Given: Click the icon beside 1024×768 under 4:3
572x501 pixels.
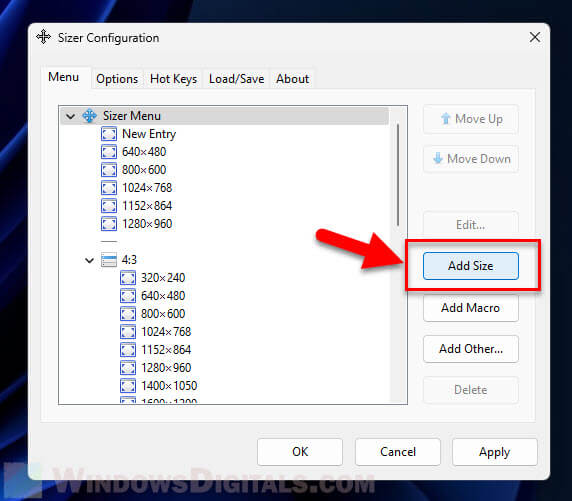Looking at the screenshot, I should pos(128,332).
